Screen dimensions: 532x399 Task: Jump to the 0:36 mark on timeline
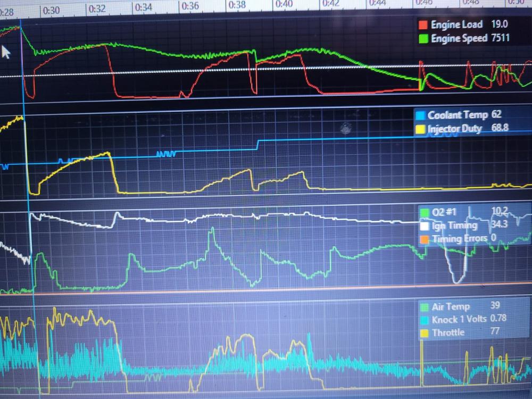[190, 6]
